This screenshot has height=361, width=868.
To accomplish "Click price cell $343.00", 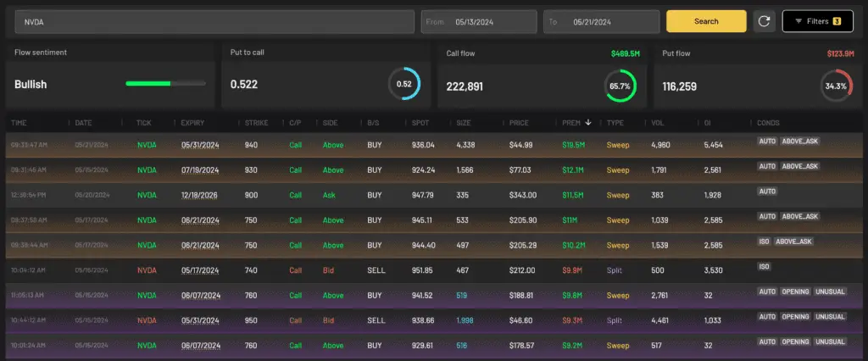I will pyautogui.click(x=523, y=195).
